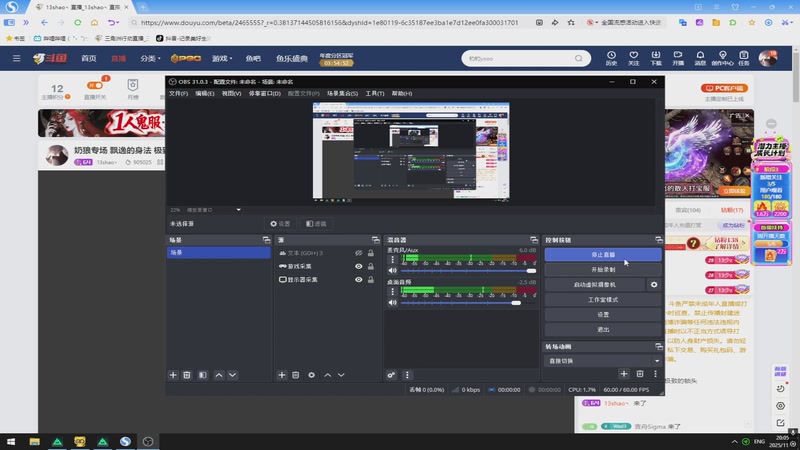Click the 退出 exit button
Viewport: 800px width, 450px height.
click(x=603, y=330)
